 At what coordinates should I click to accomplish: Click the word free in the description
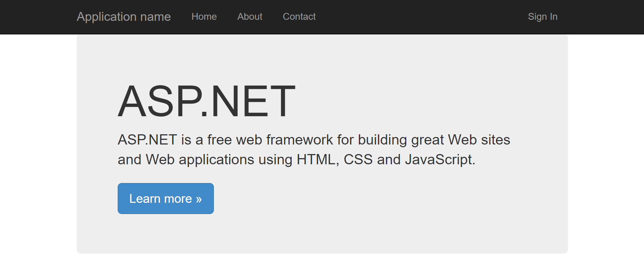pyautogui.click(x=219, y=140)
